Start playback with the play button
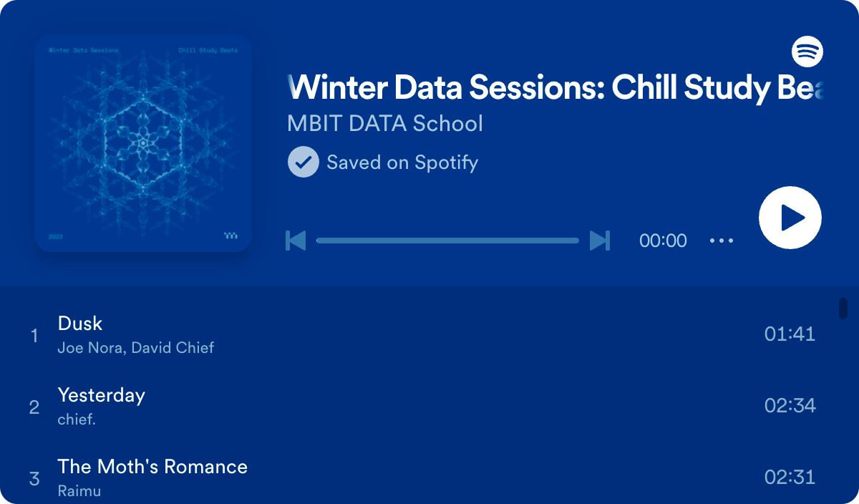The width and height of the screenshot is (859, 504). (790, 218)
